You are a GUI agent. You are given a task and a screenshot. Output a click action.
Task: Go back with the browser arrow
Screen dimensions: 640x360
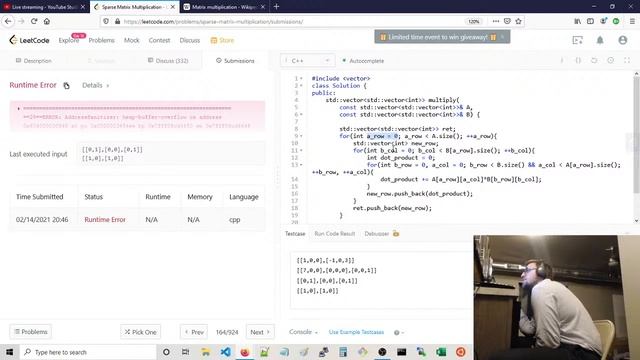8,21
